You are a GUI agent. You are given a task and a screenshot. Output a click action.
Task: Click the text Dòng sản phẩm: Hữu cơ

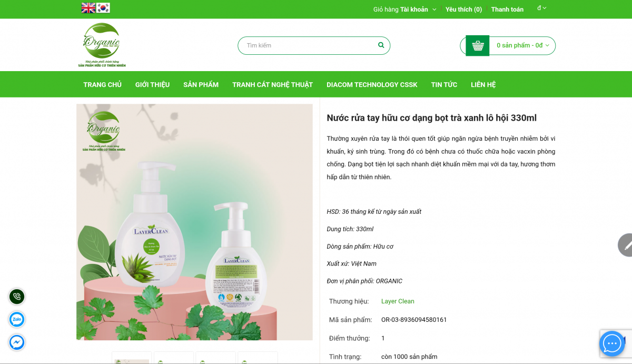click(x=360, y=247)
